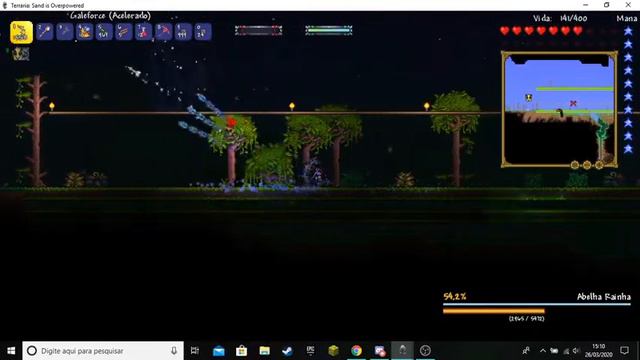Viewport: 640px width, 360px height.
Task: Select hotbar slot 5 item
Action: 104,32
